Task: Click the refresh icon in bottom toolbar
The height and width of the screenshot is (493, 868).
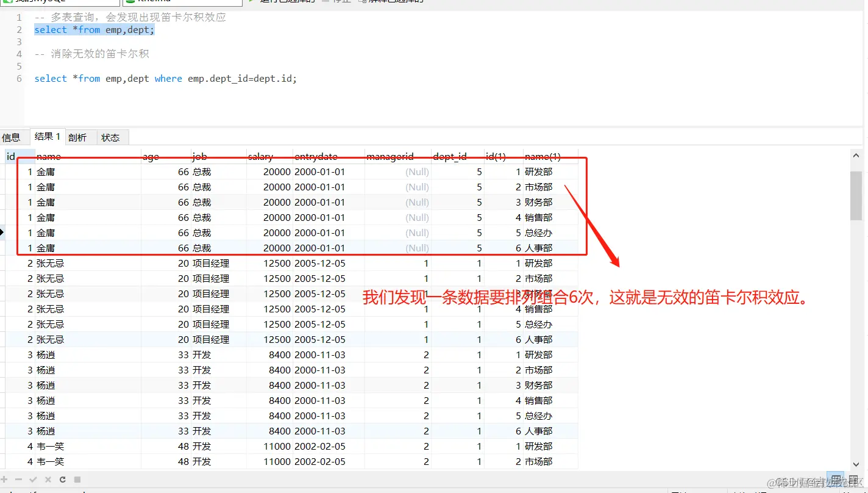Action: pos(63,480)
